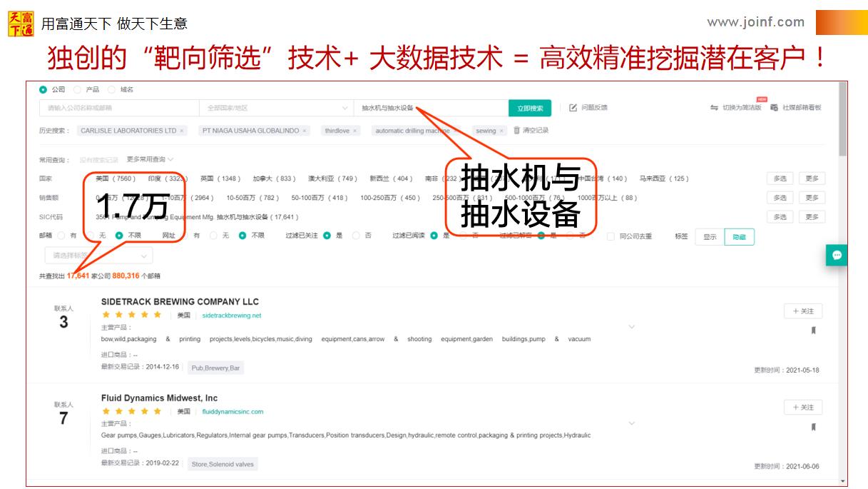
Task: Click the switch-arrows icon beside 切换为简洁版
Action: pos(714,108)
